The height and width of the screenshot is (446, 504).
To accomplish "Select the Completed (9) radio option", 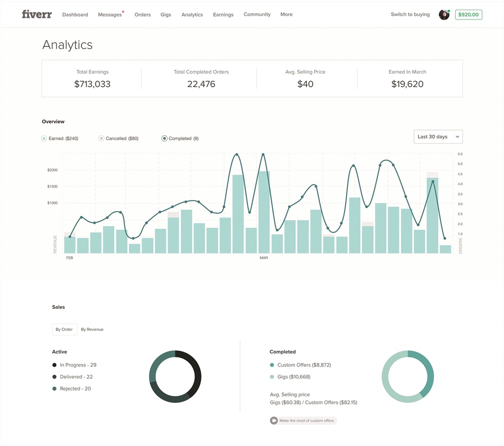I will coord(164,139).
